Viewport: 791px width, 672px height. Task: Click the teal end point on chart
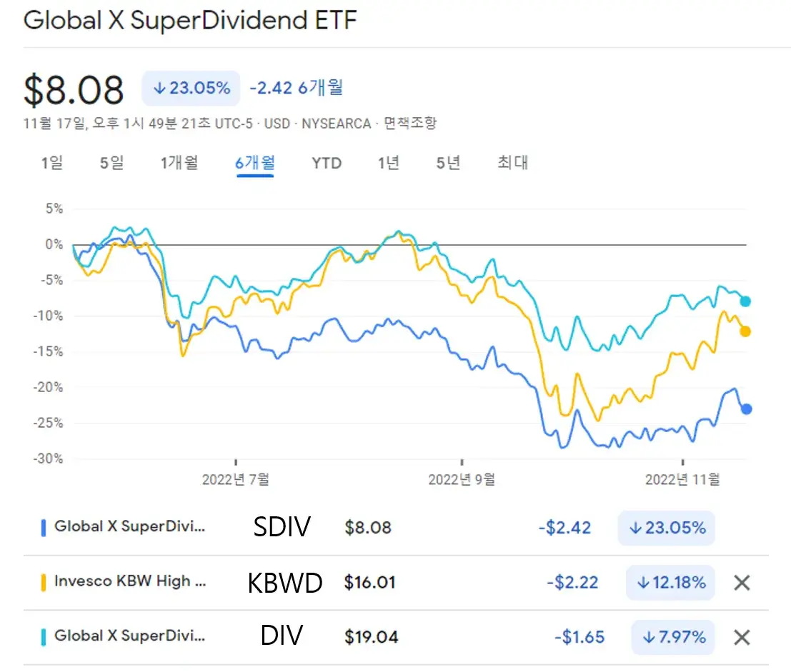[745, 301]
